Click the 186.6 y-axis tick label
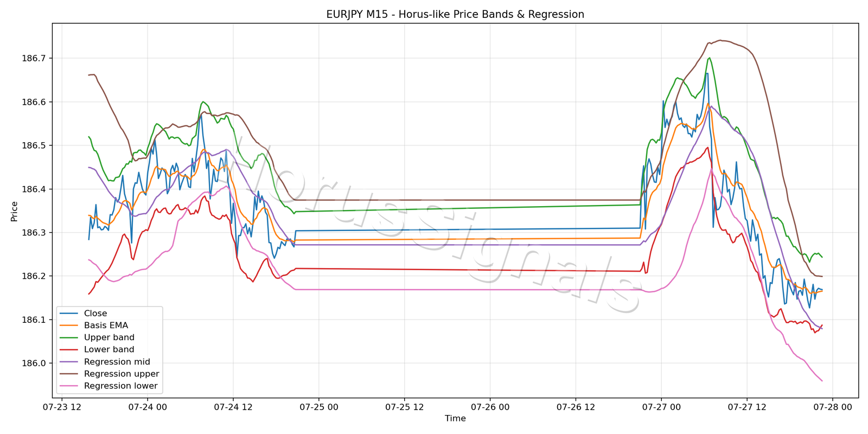The height and width of the screenshot is (434, 868). [34, 102]
